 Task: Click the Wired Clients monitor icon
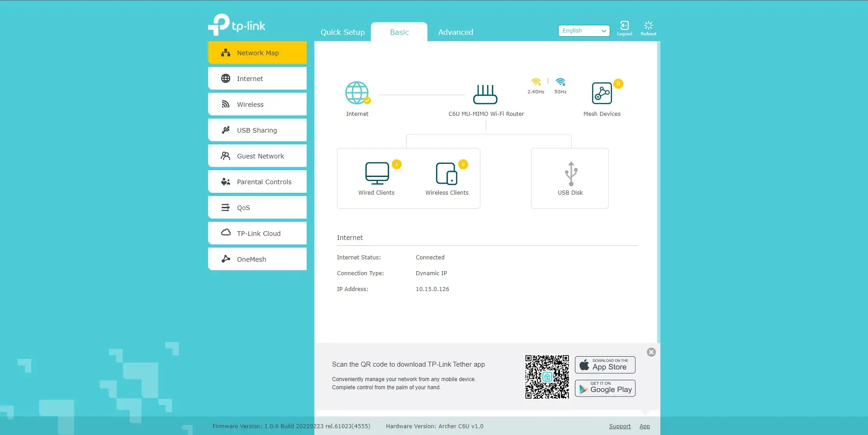[377, 173]
